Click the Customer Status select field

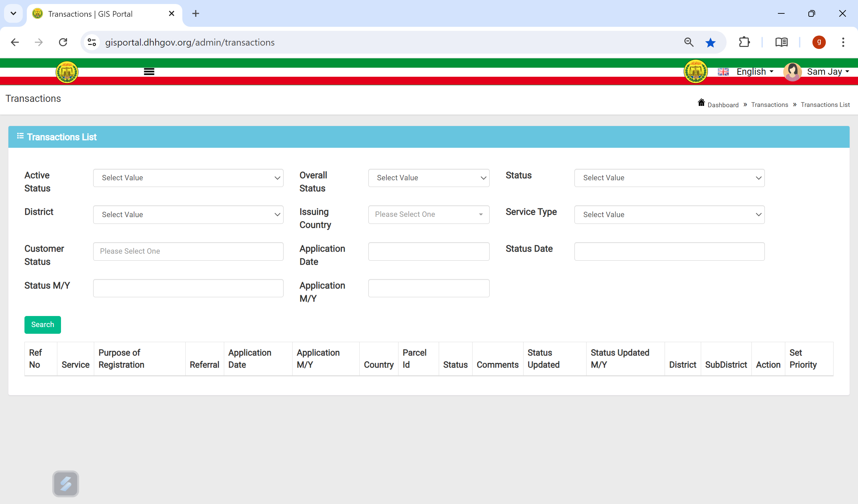pyautogui.click(x=188, y=251)
